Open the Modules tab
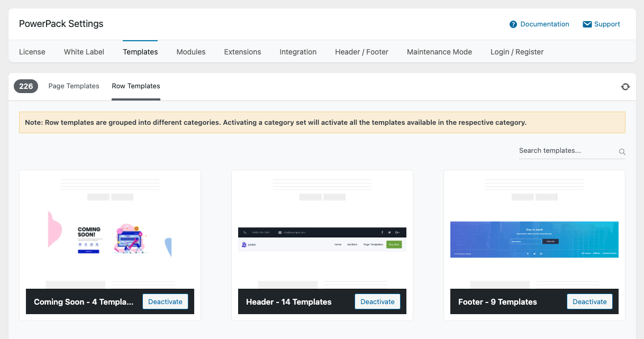Image resolution: width=644 pixels, height=339 pixels. coord(191,52)
